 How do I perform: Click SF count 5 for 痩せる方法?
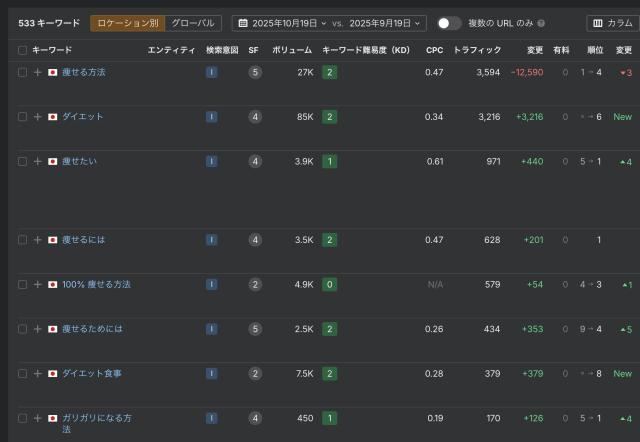255,73
